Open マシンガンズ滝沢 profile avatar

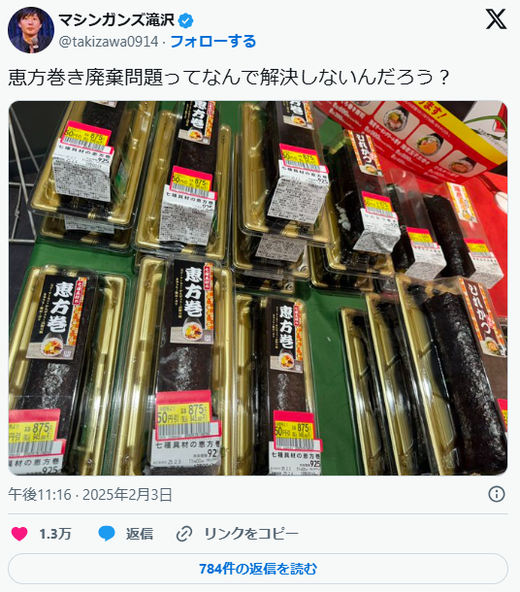point(31,30)
